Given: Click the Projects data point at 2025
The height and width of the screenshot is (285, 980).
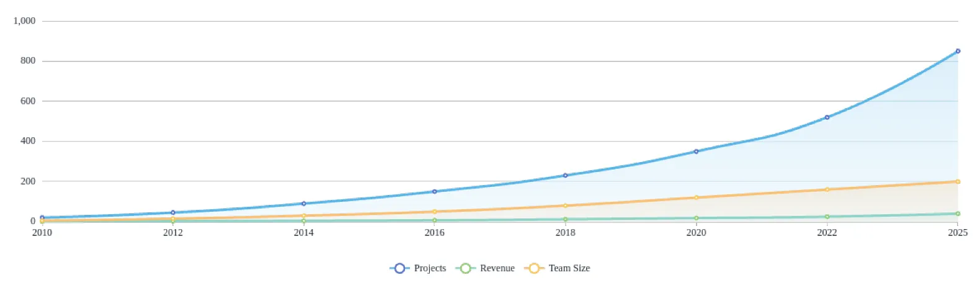Looking at the screenshot, I should click(x=958, y=51).
